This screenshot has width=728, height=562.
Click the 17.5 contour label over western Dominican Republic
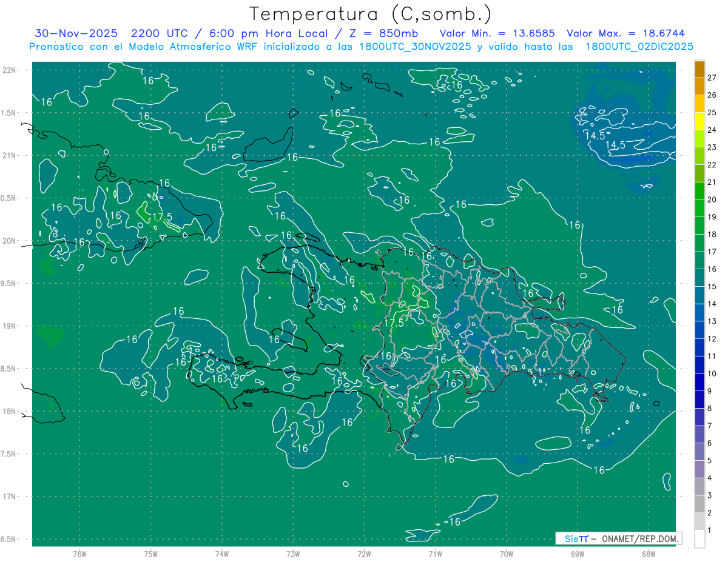click(394, 323)
